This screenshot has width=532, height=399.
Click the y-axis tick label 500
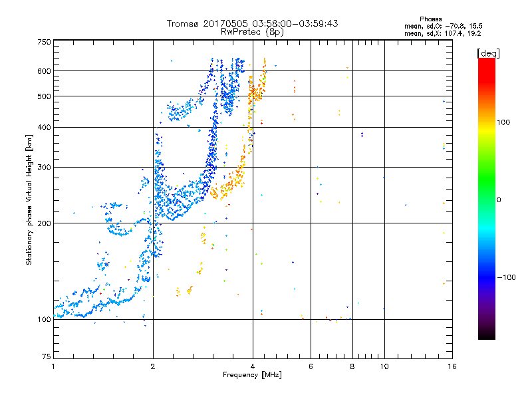click(x=44, y=96)
